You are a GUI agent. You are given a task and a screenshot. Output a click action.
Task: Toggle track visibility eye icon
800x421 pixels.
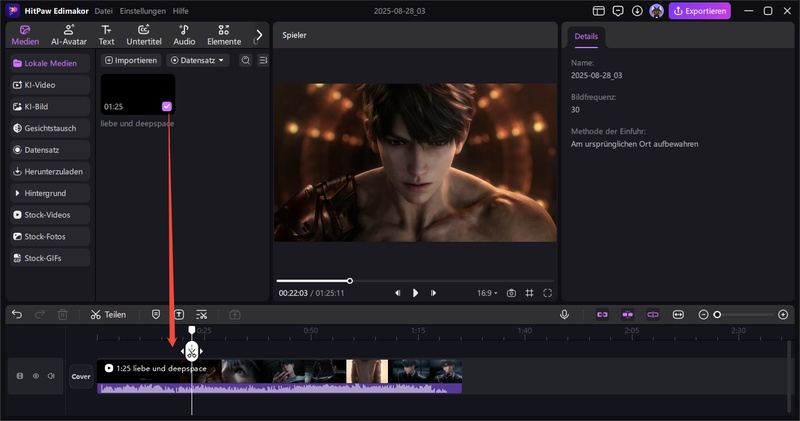pyautogui.click(x=36, y=376)
